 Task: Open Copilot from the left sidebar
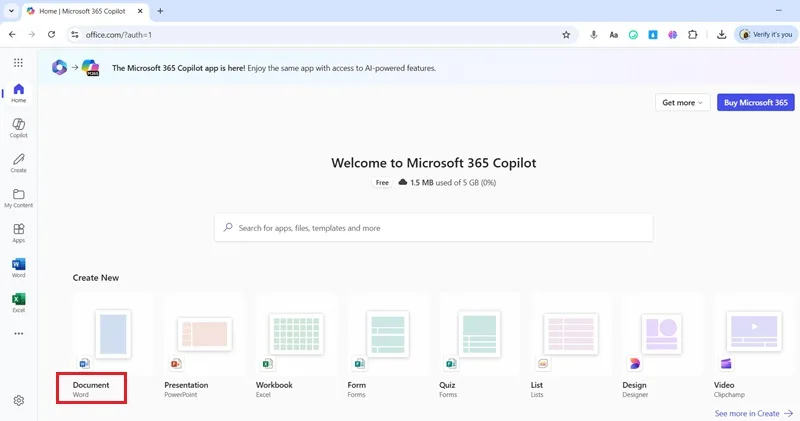pos(18,128)
